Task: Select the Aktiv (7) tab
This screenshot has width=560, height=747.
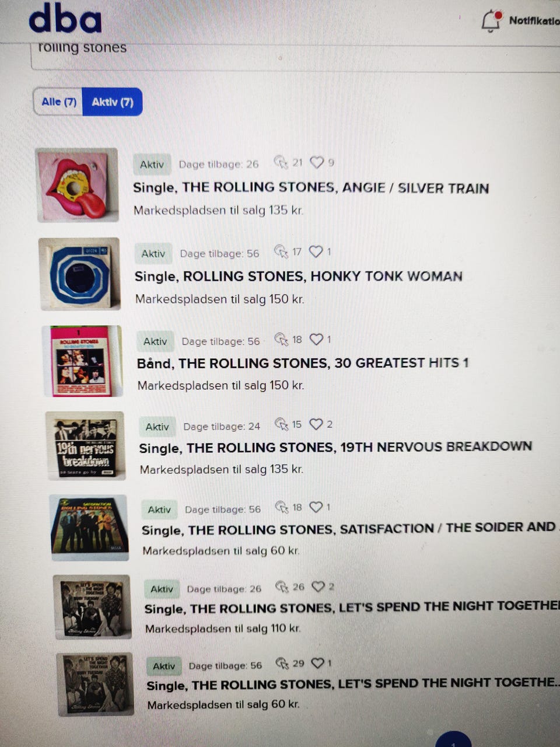Action: point(113,102)
